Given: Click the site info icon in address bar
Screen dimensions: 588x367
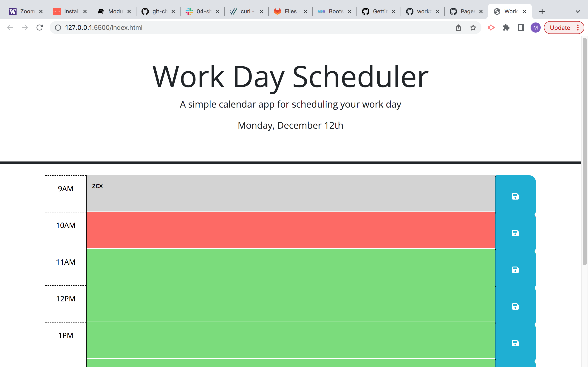Looking at the screenshot, I should [58, 28].
